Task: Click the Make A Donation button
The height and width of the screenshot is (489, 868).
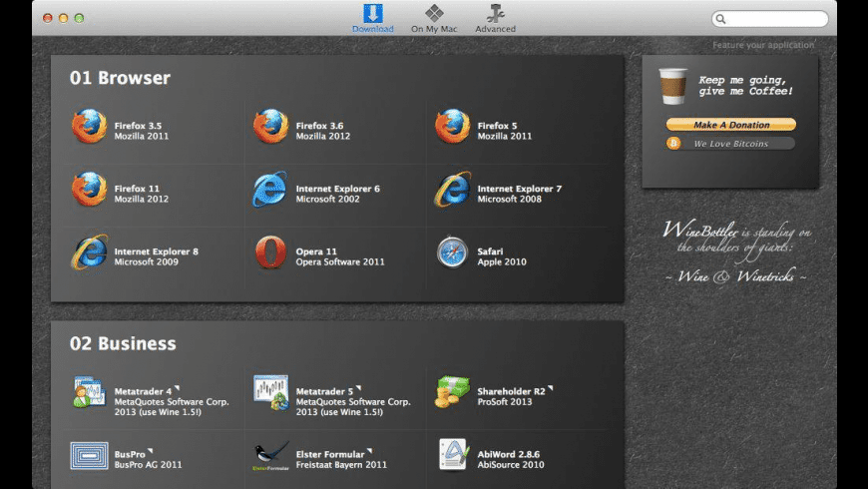Action: [x=730, y=125]
